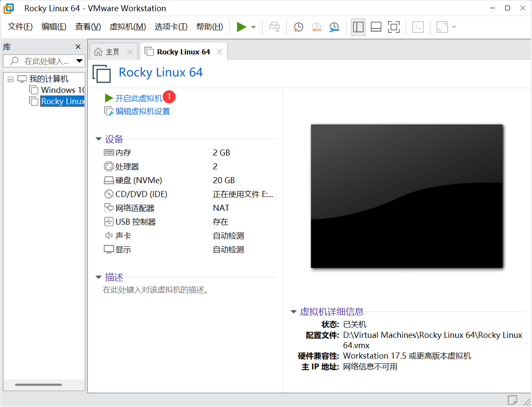Open the 查看(V) menu

point(88,27)
